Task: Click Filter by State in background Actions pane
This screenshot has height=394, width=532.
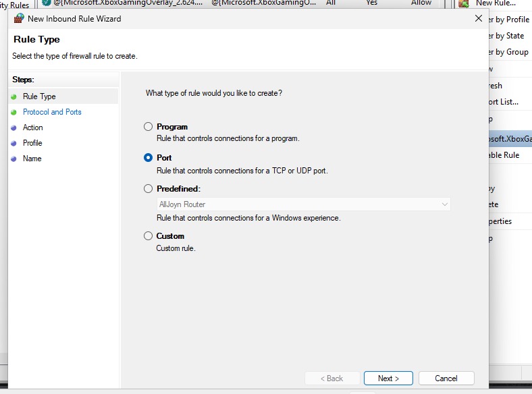Action: [x=506, y=36]
